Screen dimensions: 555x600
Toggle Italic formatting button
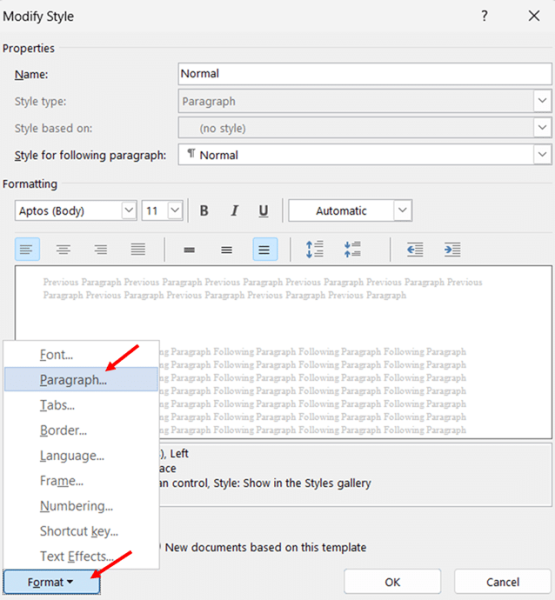234,210
